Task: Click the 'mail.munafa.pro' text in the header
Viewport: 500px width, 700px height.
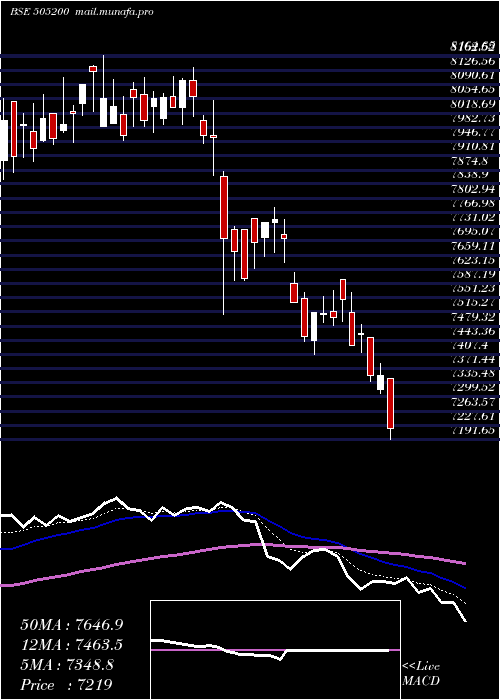Action: coord(115,12)
